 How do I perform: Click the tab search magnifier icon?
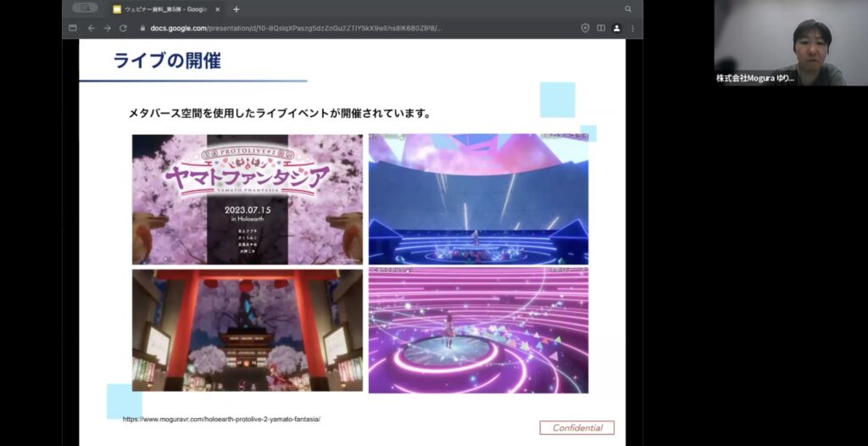pos(628,8)
